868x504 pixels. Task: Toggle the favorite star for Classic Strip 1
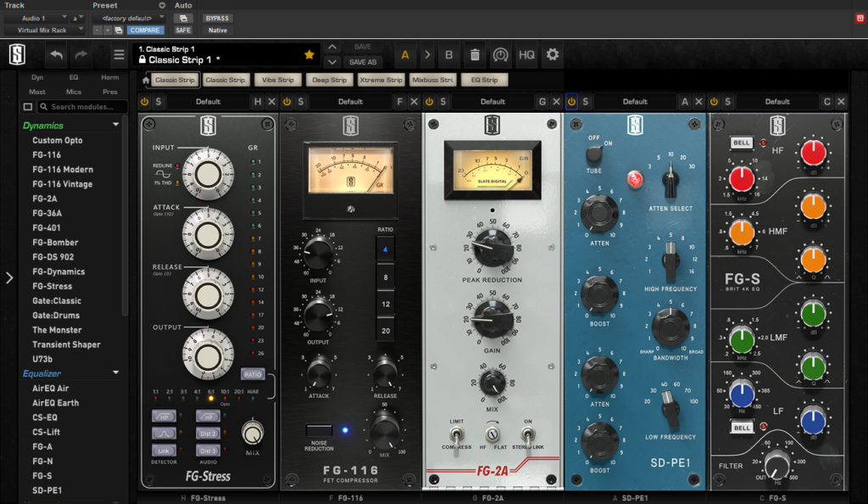pos(309,54)
